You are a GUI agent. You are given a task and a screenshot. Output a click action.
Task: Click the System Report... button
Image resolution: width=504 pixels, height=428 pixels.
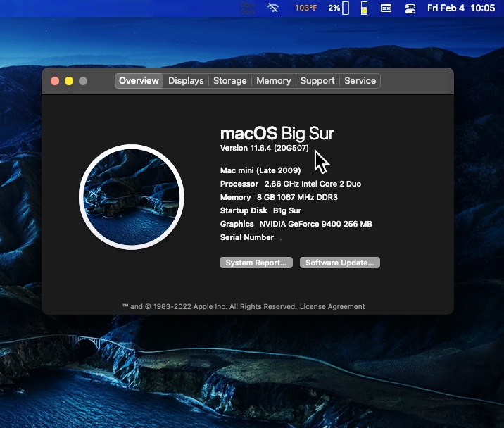coord(256,263)
